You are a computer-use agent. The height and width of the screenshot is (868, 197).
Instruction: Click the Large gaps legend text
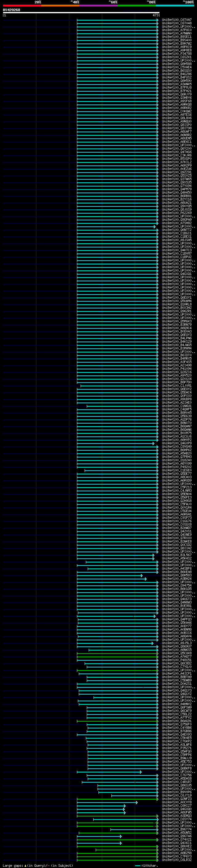pyautogui.click(x=38, y=865)
